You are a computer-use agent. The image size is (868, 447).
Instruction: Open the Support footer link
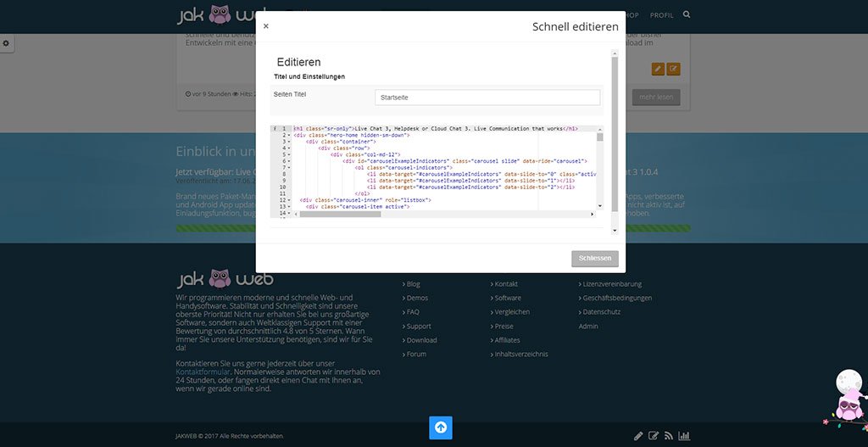click(419, 327)
